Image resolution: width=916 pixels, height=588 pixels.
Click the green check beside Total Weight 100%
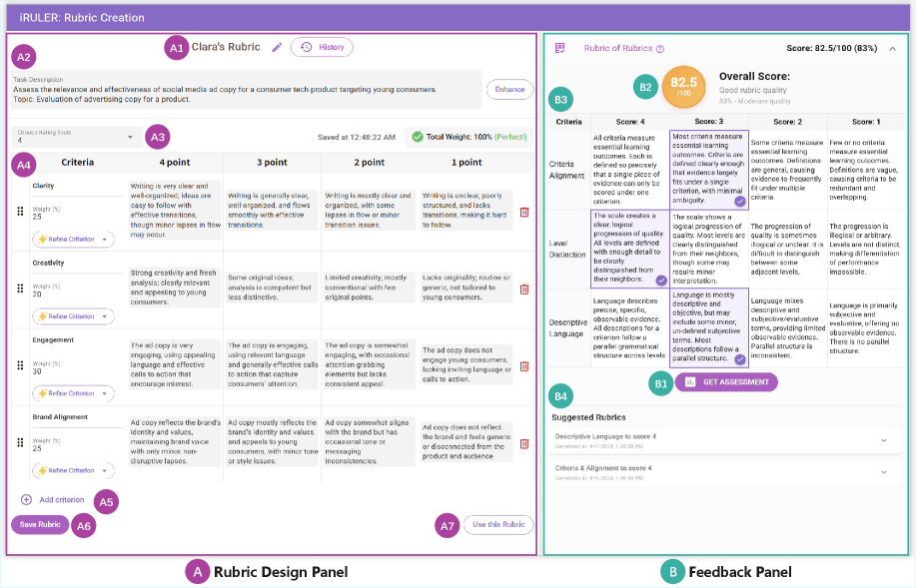point(418,137)
